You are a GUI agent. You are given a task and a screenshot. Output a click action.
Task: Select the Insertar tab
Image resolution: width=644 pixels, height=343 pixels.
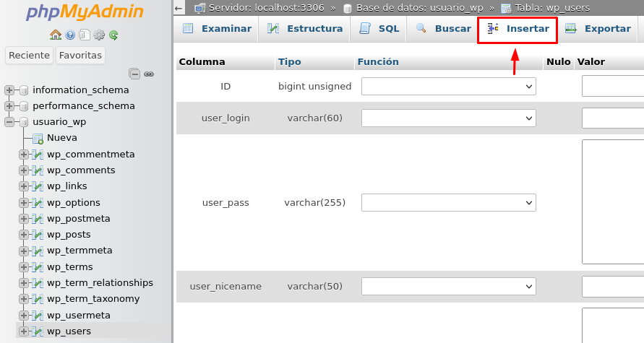pyautogui.click(x=518, y=29)
